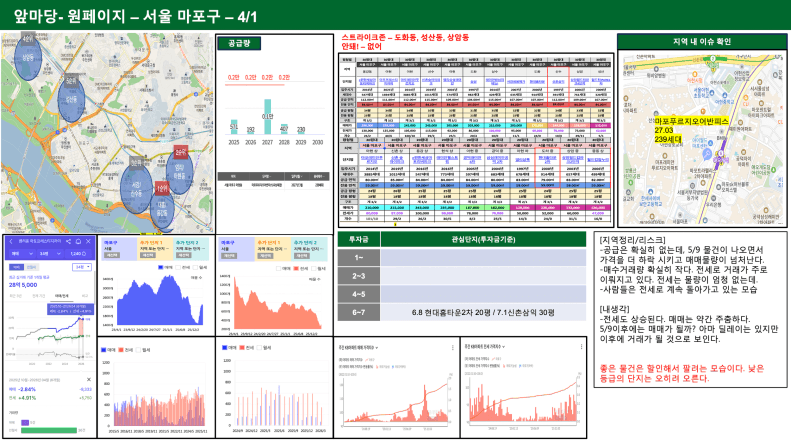The width and height of the screenshot is (791, 445).
Task: Switch to the 최근 3년 tab
Action: [x=14, y=296]
